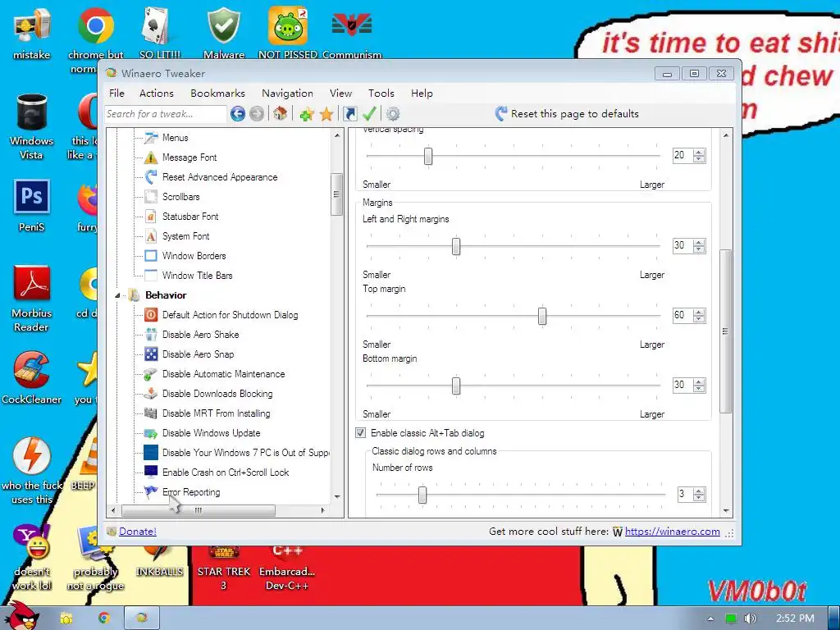
Task: Click the Bottom margin slider thumb
Action: [x=456, y=386]
